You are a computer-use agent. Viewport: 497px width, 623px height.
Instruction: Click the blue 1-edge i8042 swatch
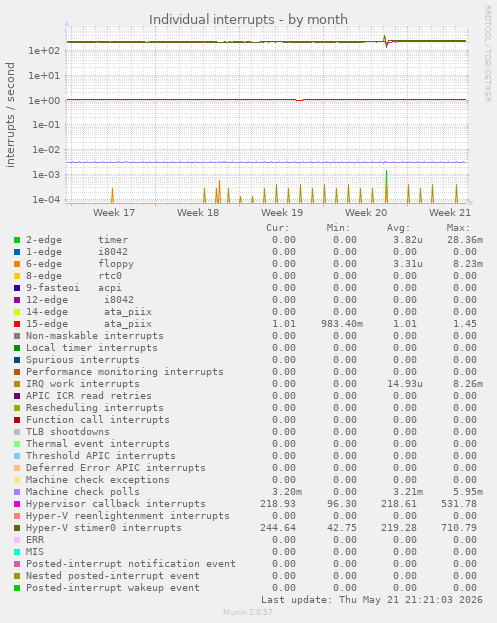17,252
